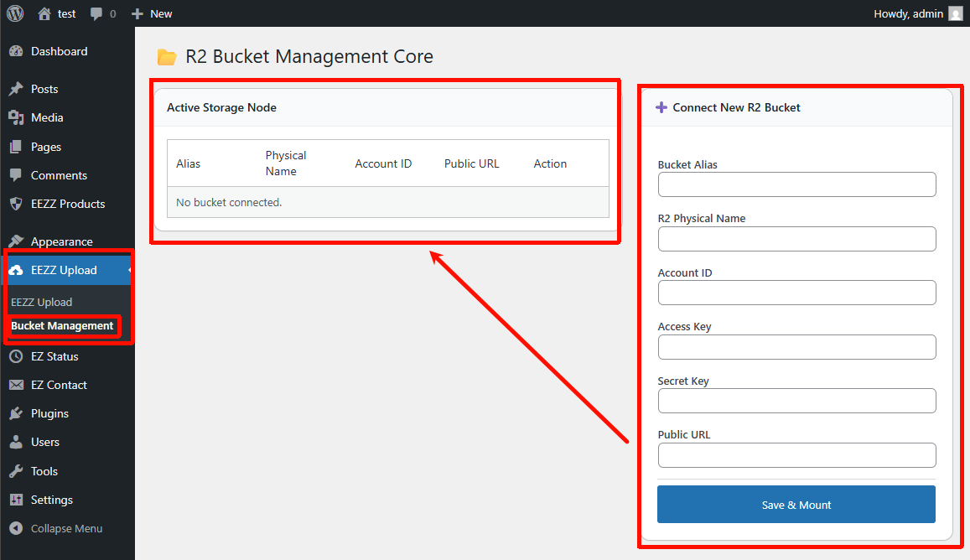Open the Plugins menu
This screenshot has height=560, width=970.
pos(49,413)
